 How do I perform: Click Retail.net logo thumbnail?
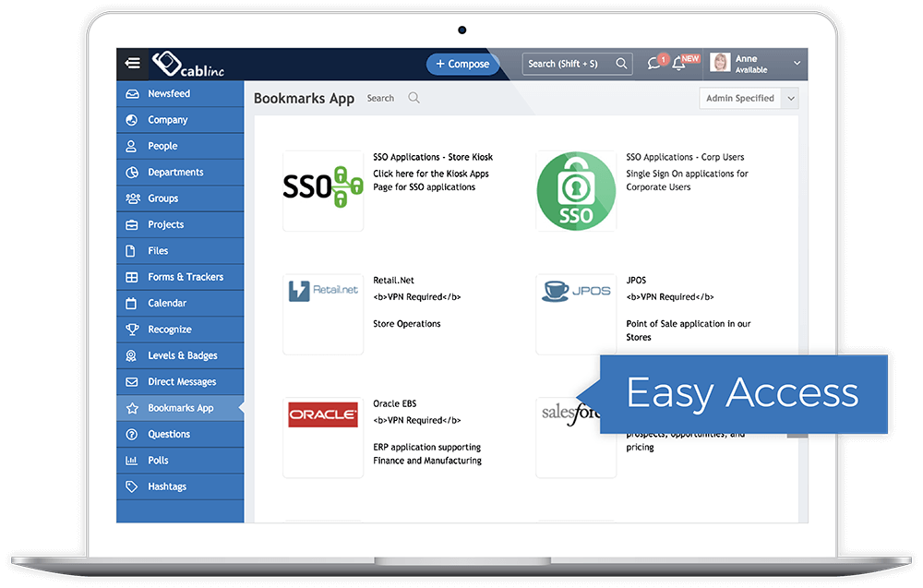pyautogui.click(x=323, y=314)
